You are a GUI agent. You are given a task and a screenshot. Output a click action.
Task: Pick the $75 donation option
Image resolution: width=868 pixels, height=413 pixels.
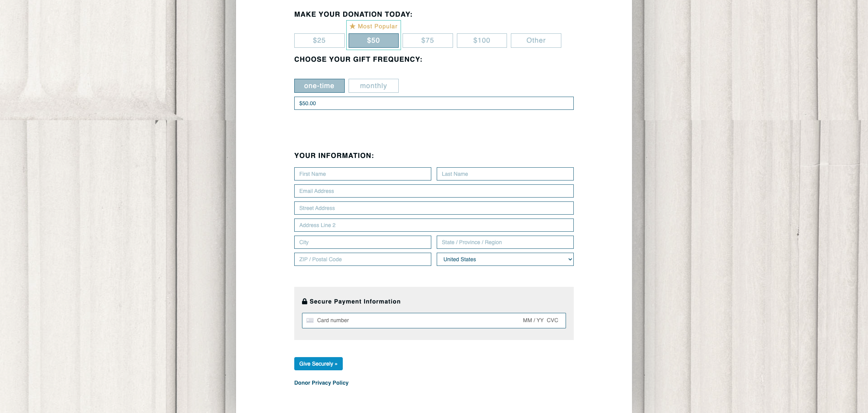[x=427, y=40]
